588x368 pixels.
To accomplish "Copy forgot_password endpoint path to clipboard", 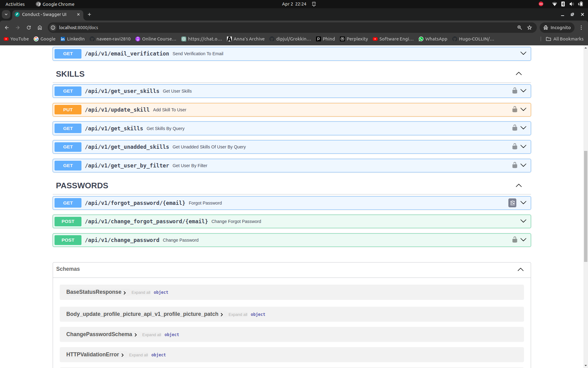I will [512, 203].
